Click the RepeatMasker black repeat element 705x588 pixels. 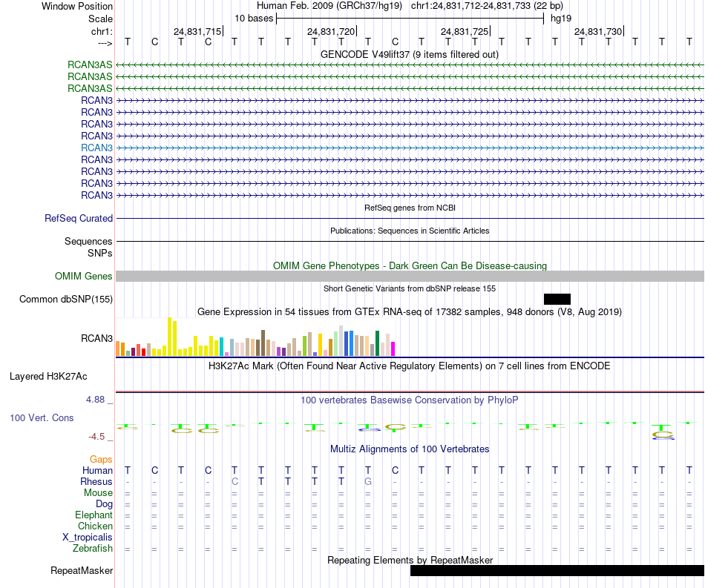pyautogui.click(x=557, y=570)
